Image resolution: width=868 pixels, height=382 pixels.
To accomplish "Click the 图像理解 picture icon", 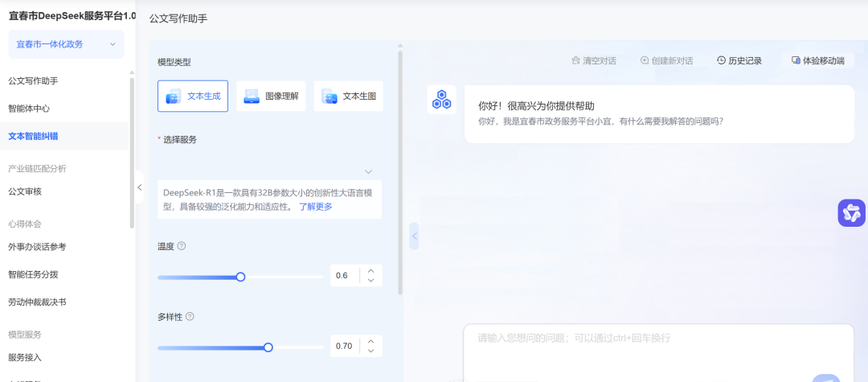I will pos(252,97).
